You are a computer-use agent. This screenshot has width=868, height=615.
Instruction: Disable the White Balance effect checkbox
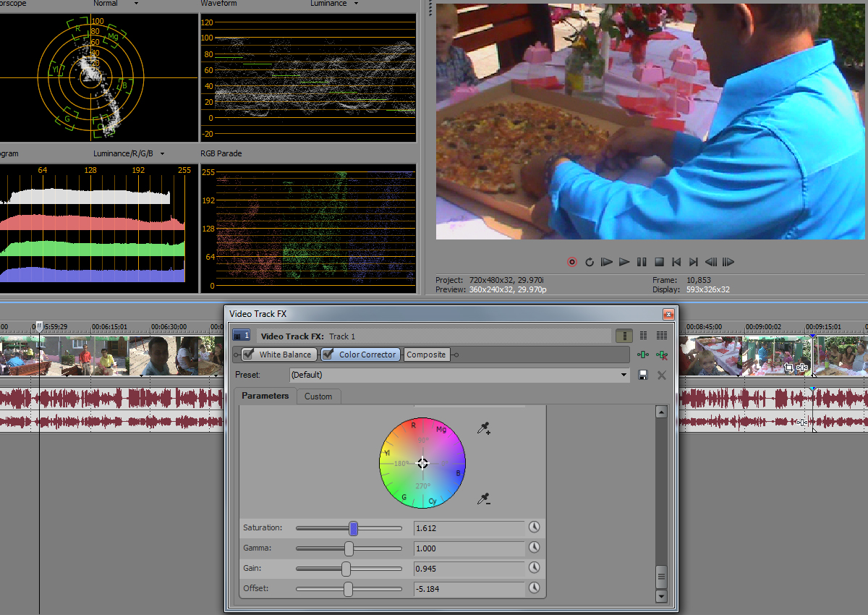click(249, 355)
